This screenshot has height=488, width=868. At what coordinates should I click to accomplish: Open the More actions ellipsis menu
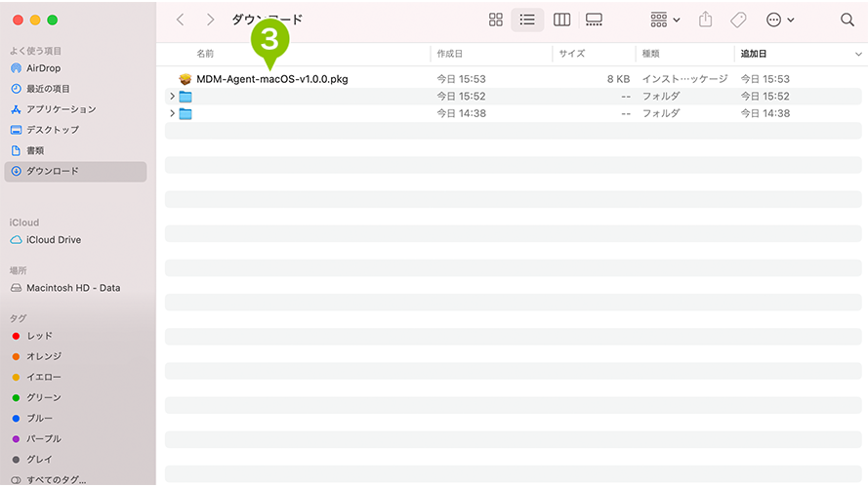[780, 20]
